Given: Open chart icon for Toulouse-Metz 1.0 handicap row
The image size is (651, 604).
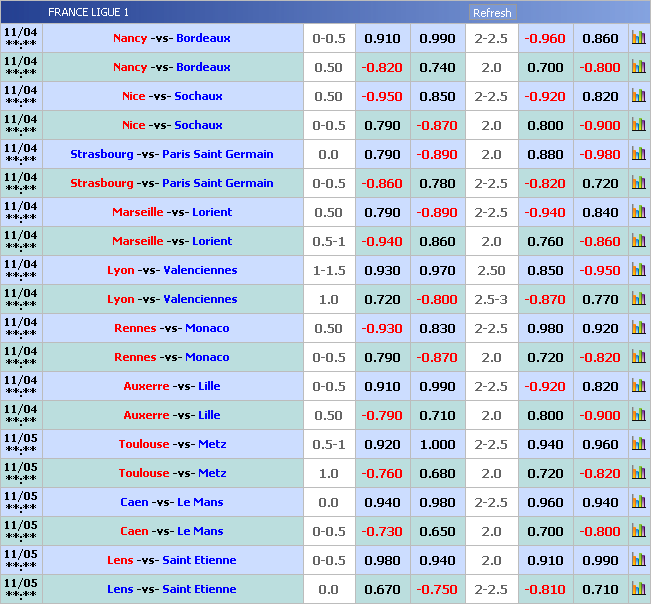Looking at the screenshot, I should pyautogui.click(x=638, y=473).
